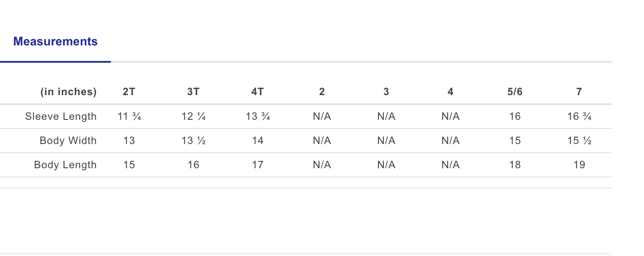Click the 2T sleeve length value 11 ¾
644x256 pixels.
point(129,116)
